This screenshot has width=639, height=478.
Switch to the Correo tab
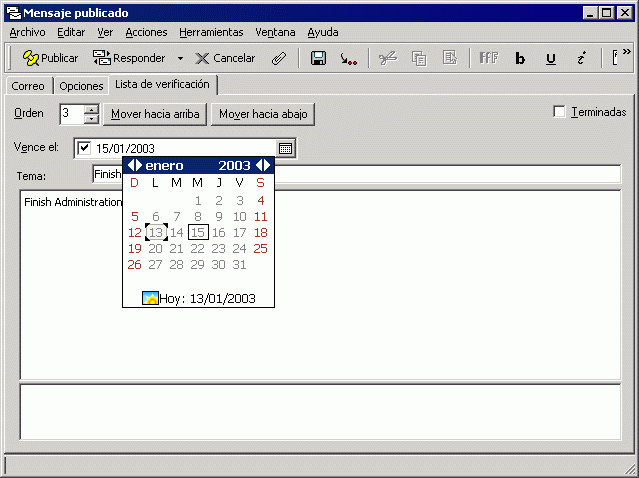(x=28, y=86)
